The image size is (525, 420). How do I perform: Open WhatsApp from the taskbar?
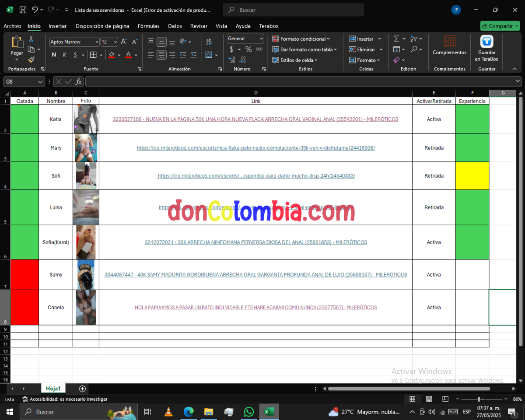pos(249,412)
